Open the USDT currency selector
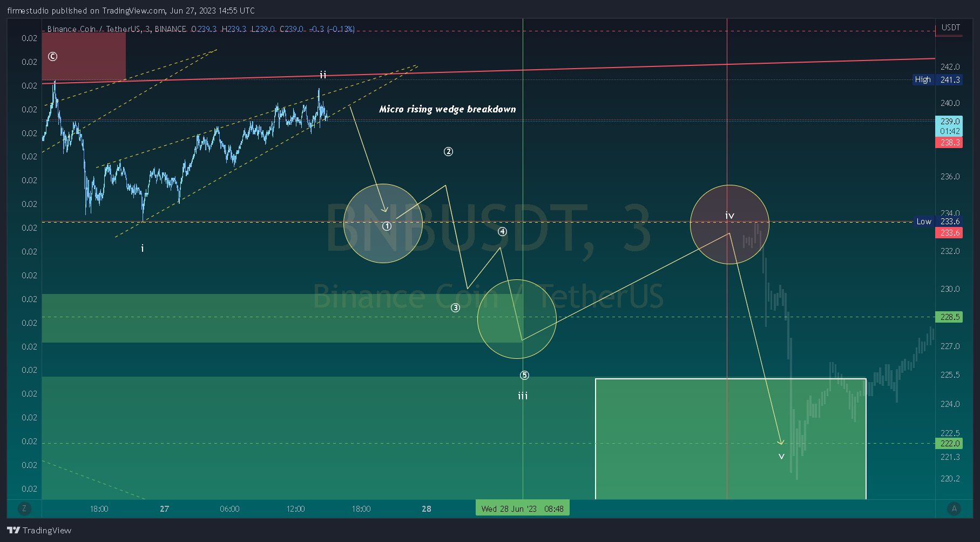The width and height of the screenshot is (980, 542). [x=951, y=28]
